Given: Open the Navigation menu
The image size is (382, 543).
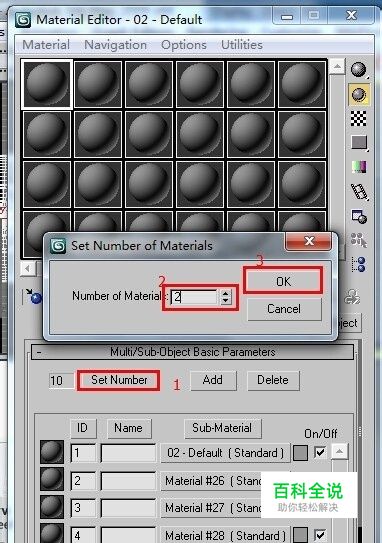Looking at the screenshot, I should click(x=116, y=45).
